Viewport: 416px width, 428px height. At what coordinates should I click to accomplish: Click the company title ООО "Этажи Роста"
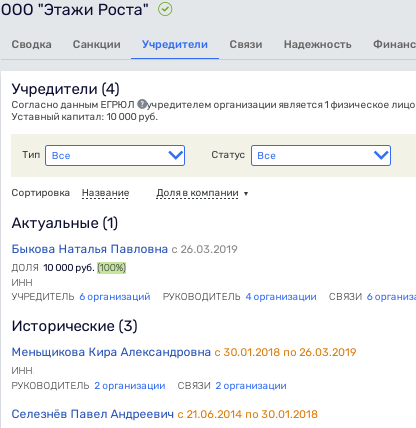74,9
